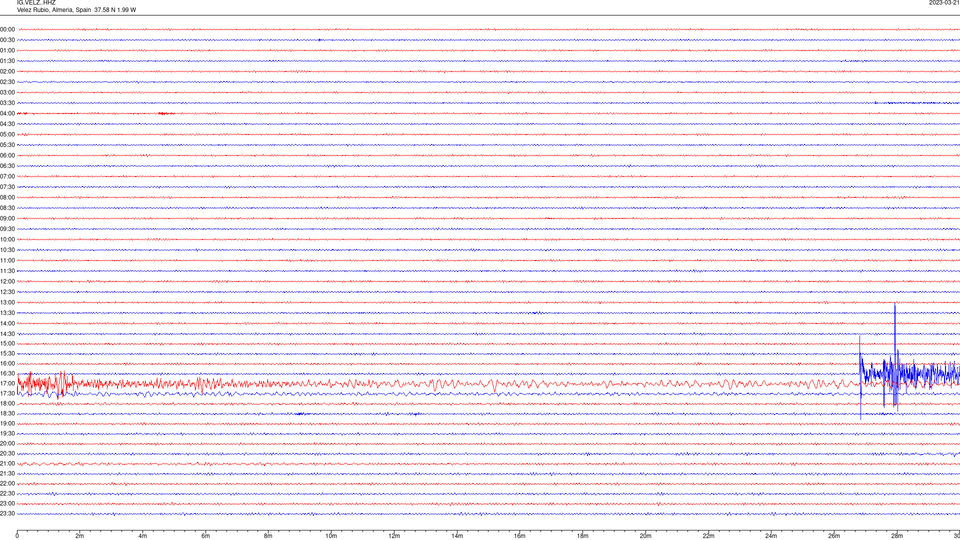Screen dimensions: 960x540
Task: Select the 04:00 time label
Action: [7, 113]
